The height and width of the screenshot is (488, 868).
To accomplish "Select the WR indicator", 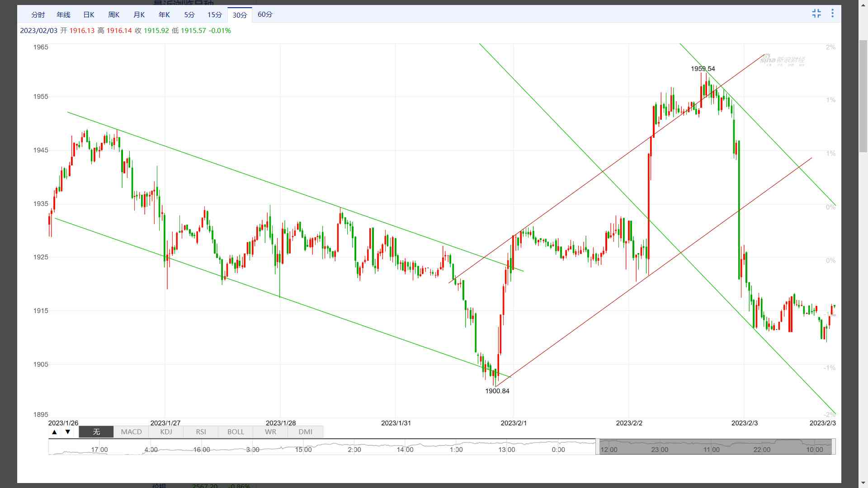I will [270, 432].
